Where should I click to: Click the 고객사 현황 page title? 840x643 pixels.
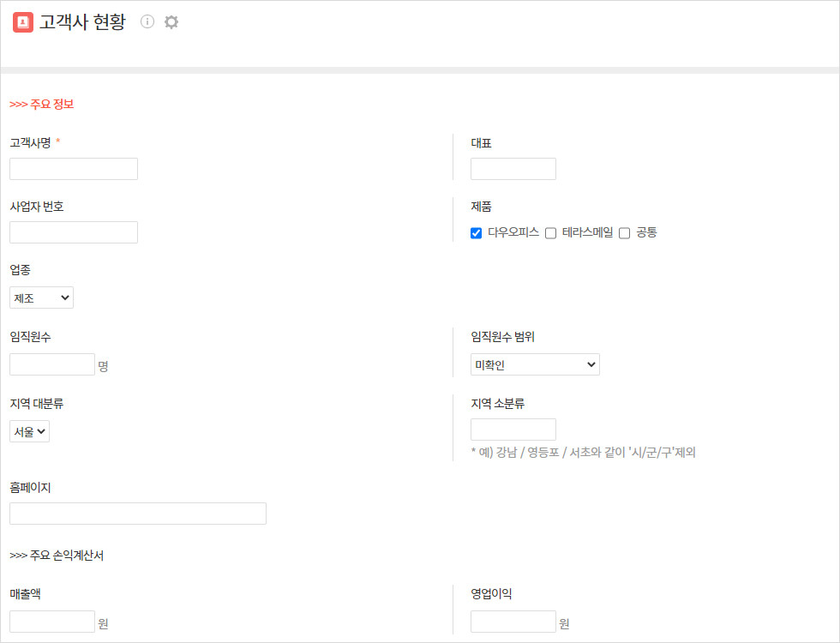tap(82, 22)
